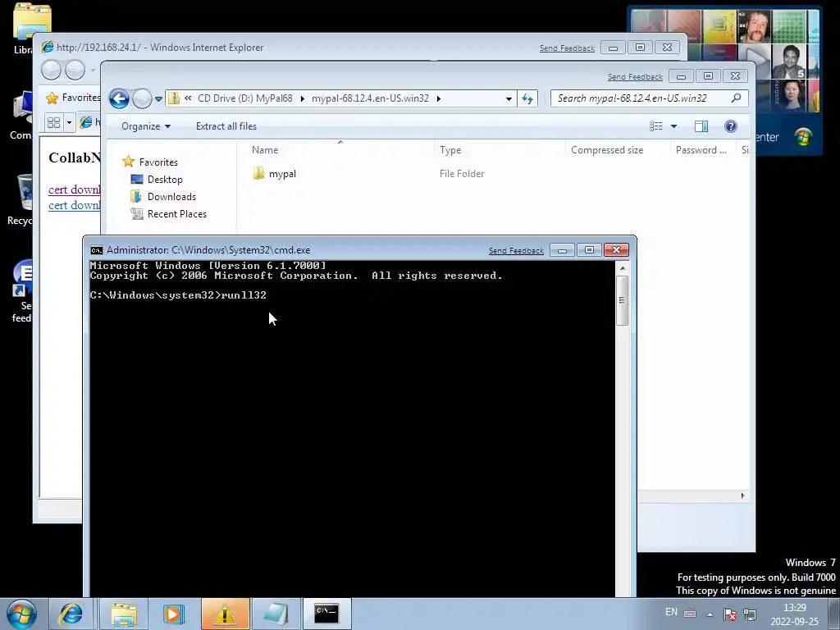Click second cert download link in IE
Viewport: 840px width, 630px height.
tap(75, 206)
